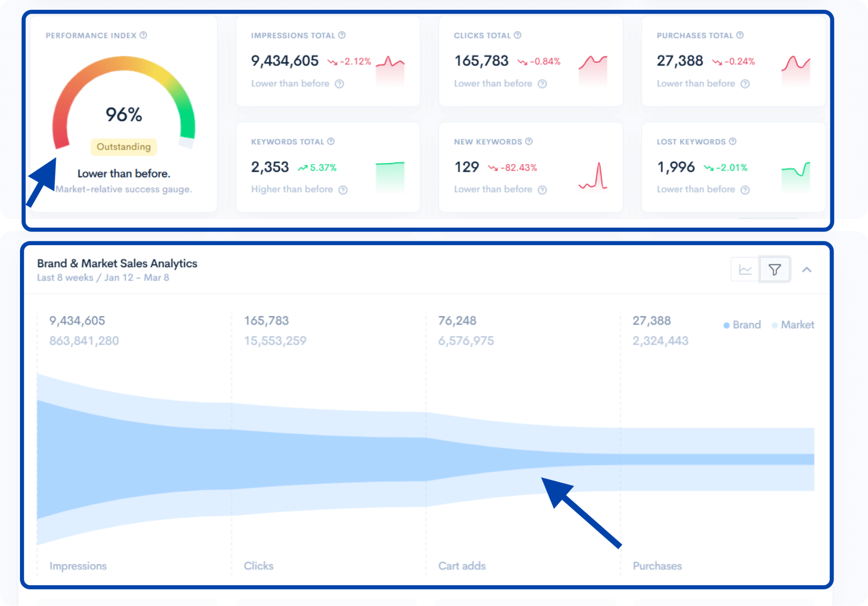Image resolution: width=868 pixels, height=606 pixels.
Task: Click the Purchases Total help icon
Action: point(741,36)
